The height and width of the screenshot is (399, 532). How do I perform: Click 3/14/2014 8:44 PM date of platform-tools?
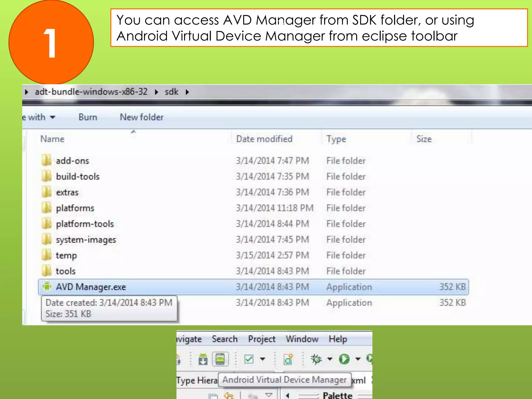click(272, 224)
